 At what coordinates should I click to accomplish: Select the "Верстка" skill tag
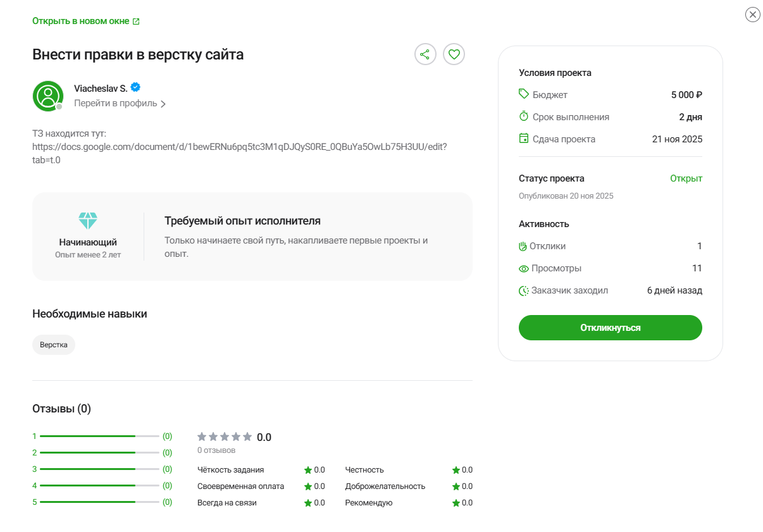(x=54, y=345)
